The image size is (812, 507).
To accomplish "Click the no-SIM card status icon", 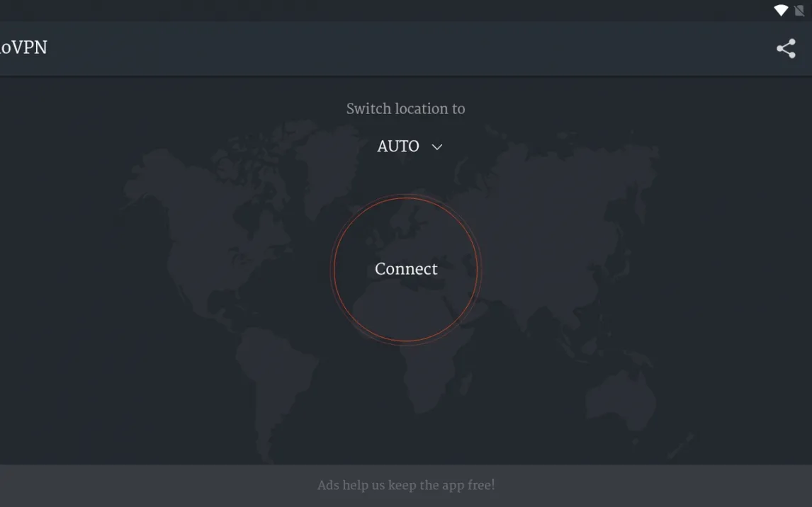I will click(799, 10).
